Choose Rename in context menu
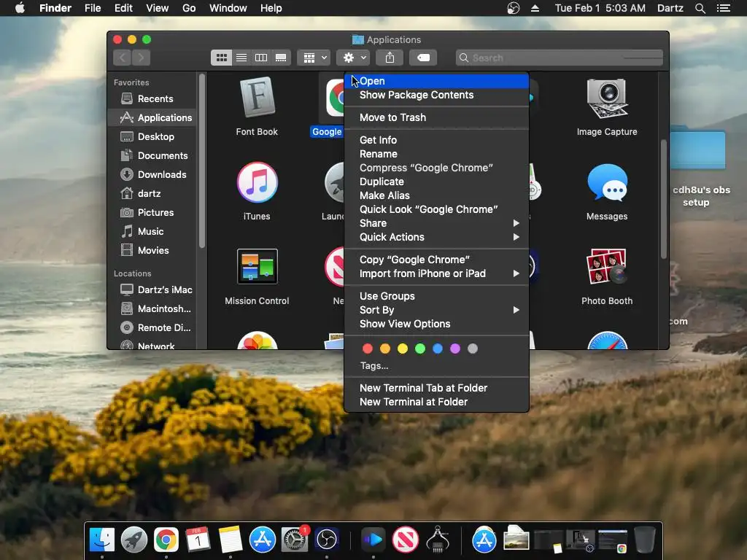This screenshot has width=747, height=560. tap(436, 154)
